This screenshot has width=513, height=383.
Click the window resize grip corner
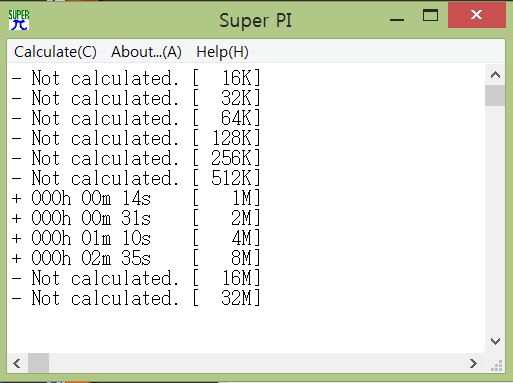496,365
